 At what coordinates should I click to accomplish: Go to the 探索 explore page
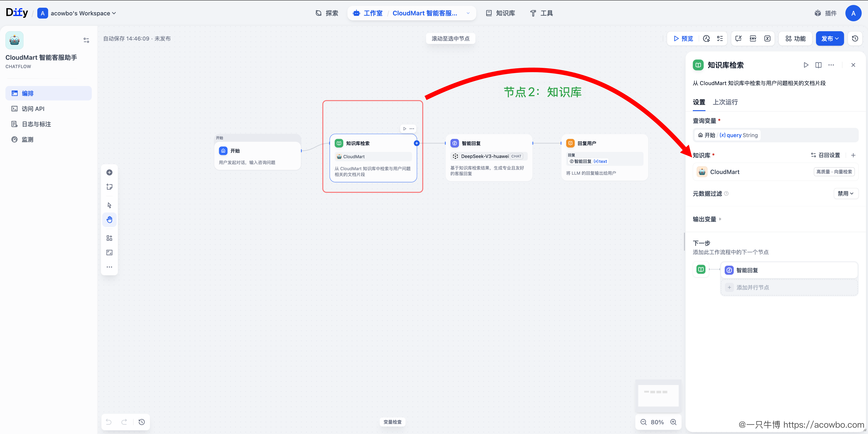point(326,13)
